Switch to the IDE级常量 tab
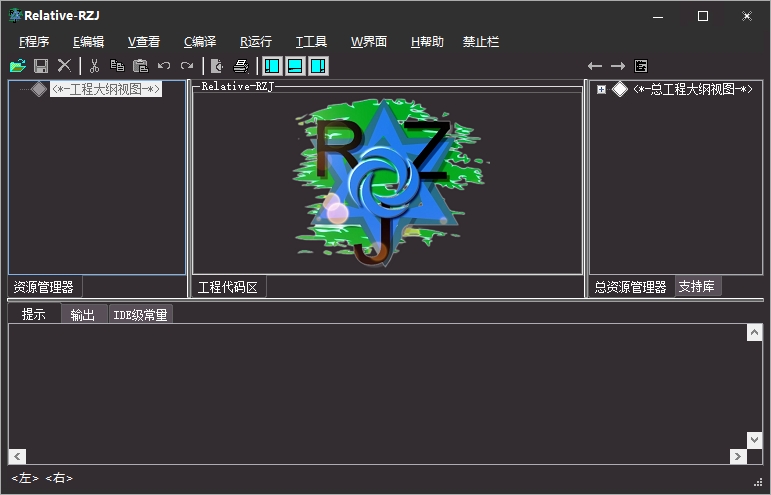 tap(140, 315)
